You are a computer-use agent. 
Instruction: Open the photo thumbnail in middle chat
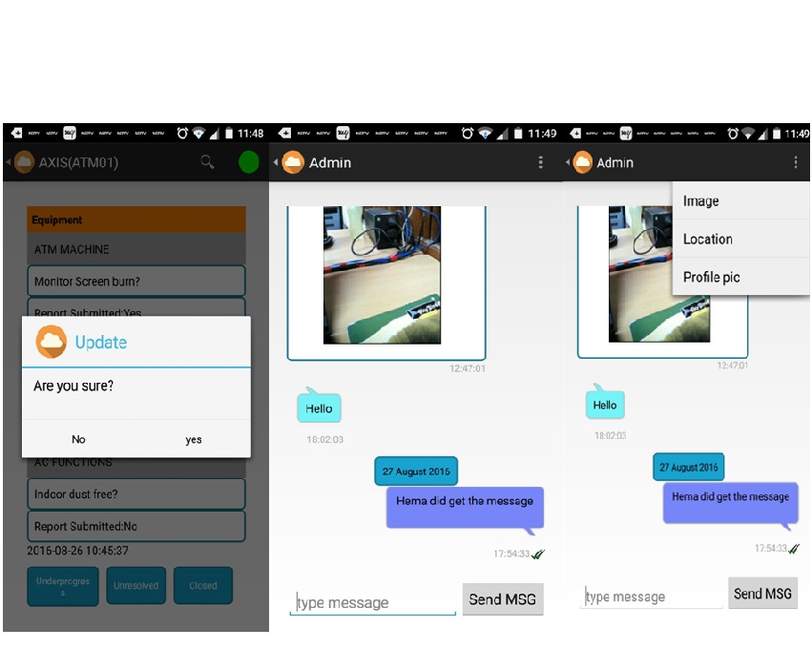pos(382,275)
